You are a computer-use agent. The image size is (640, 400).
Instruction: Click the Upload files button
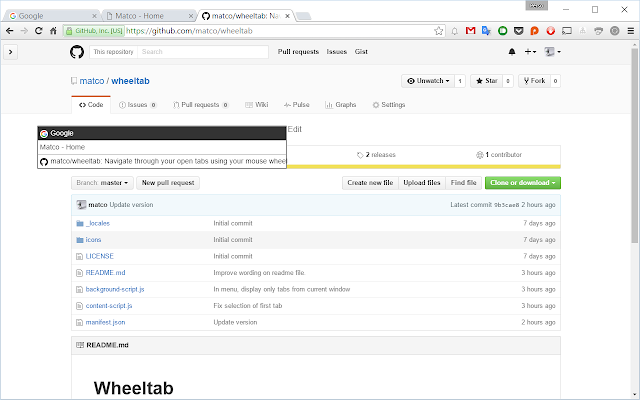[x=422, y=183]
